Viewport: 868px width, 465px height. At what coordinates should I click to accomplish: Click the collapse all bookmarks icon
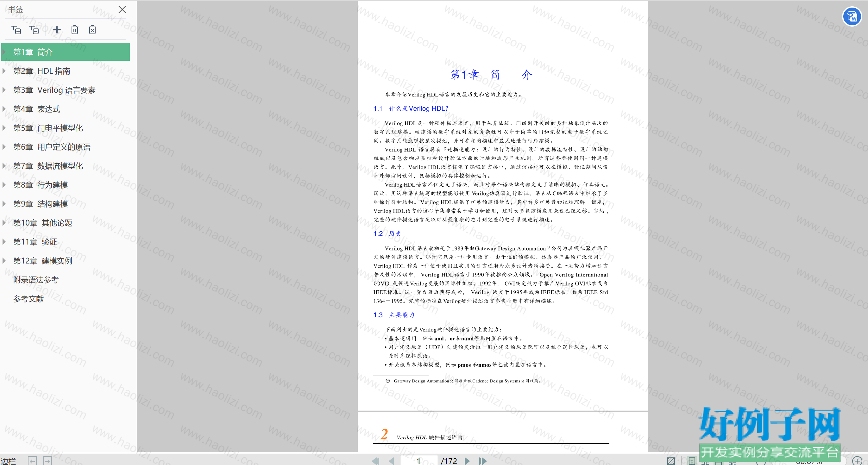(x=34, y=30)
